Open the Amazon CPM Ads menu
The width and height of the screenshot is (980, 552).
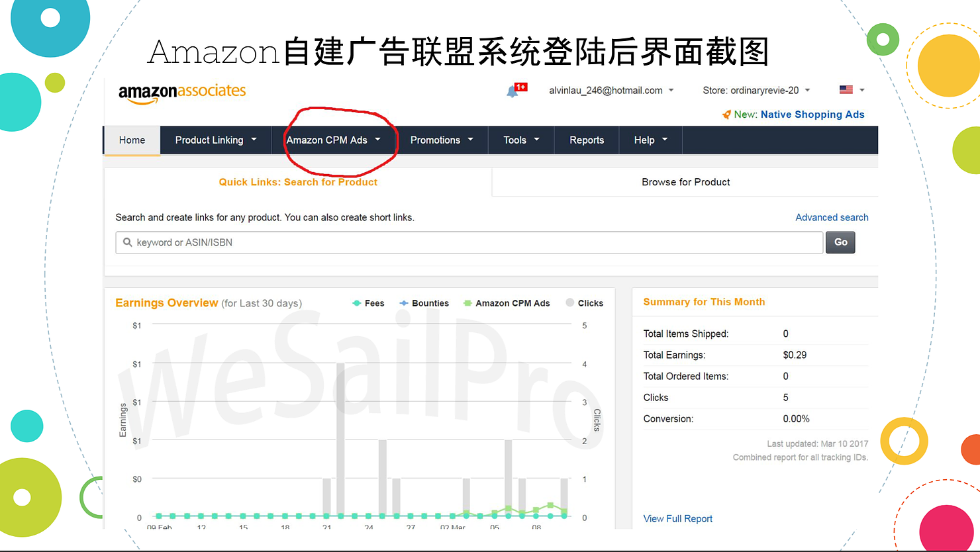(x=334, y=140)
